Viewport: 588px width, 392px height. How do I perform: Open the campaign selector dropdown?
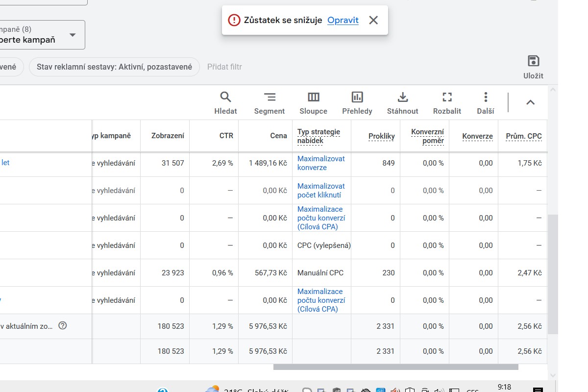[73, 35]
